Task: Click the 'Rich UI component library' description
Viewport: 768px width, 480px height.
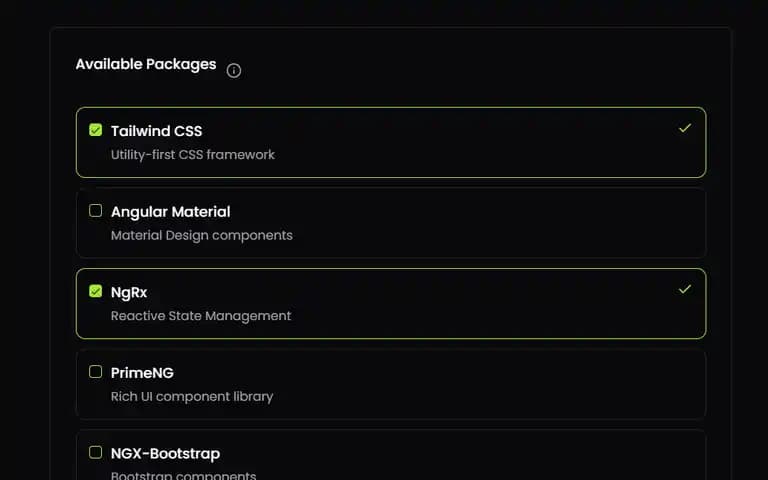Action: [x=192, y=397]
